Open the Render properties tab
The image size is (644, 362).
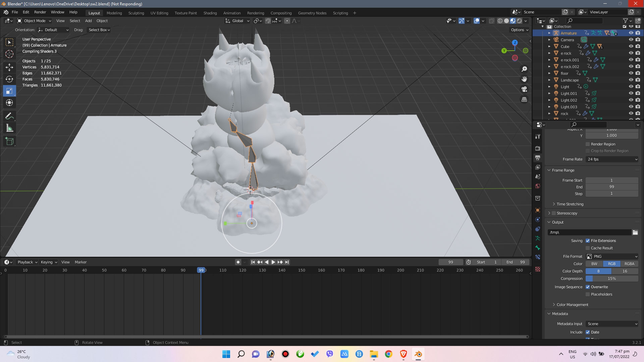click(538, 148)
